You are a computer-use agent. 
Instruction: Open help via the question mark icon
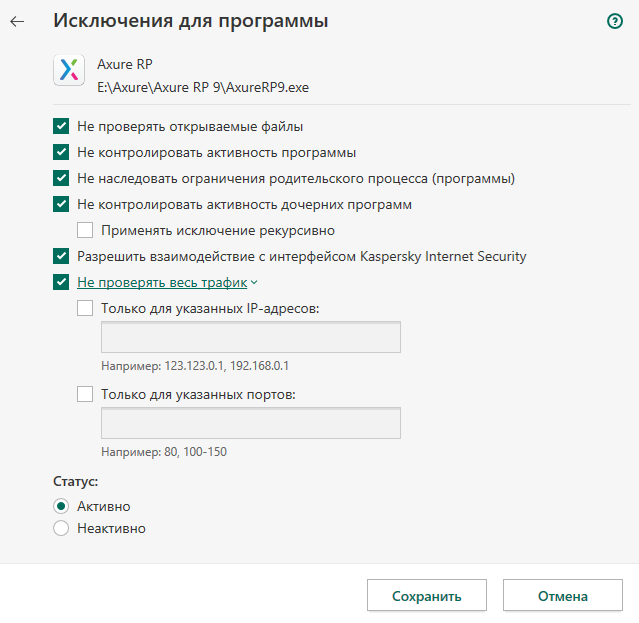(x=615, y=21)
